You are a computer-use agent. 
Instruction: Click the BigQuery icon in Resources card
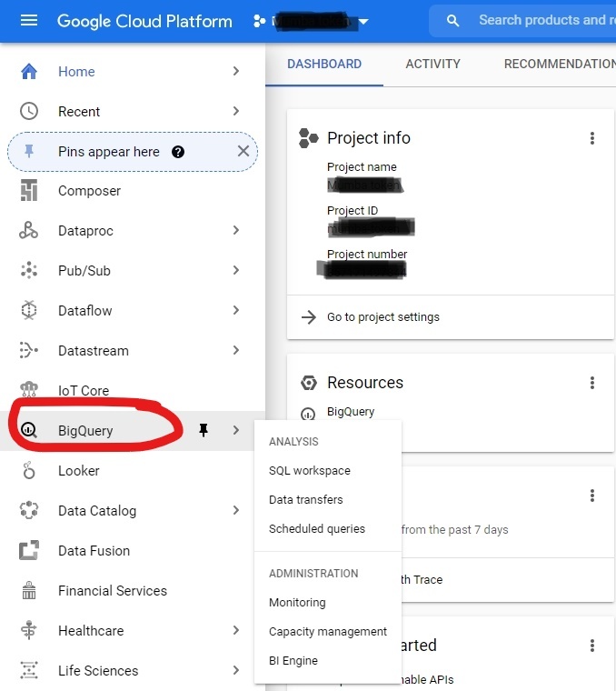(x=308, y=415)
